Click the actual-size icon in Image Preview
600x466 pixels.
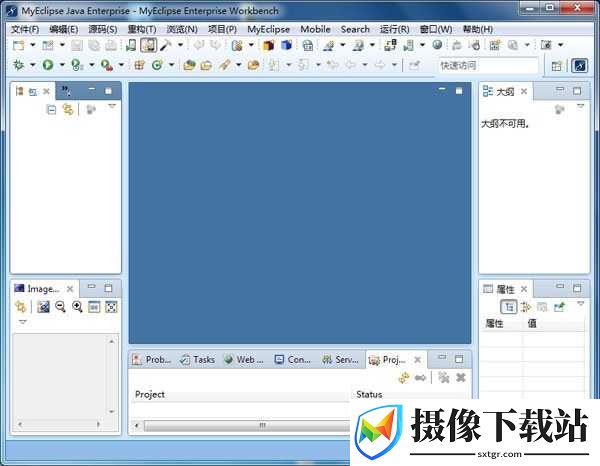[x=94, y=306]
